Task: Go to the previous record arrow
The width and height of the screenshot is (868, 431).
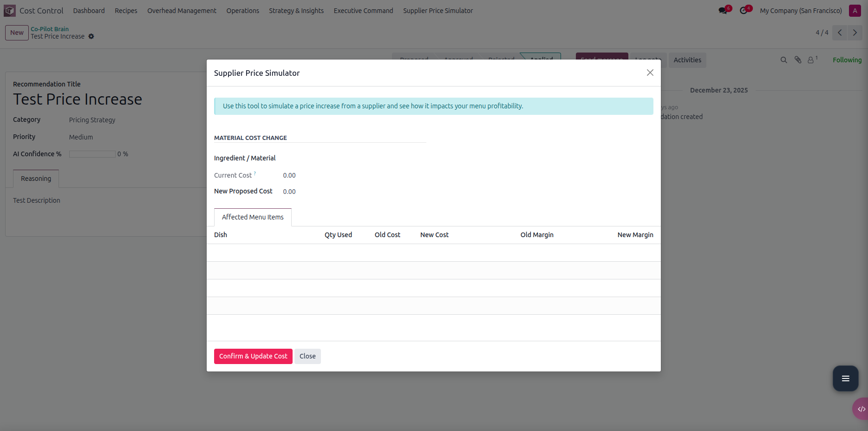Action: [840, 33]
